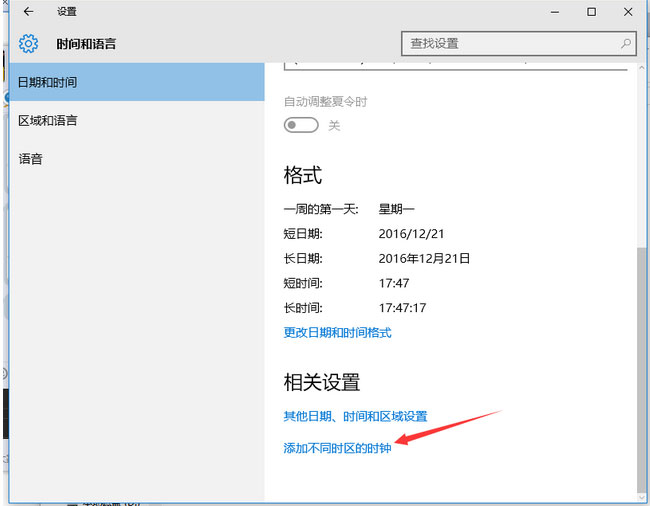Open the 其他日期、时间和区域设置 link
Viewport: 650px width, 506px height.
coord(355,416)
